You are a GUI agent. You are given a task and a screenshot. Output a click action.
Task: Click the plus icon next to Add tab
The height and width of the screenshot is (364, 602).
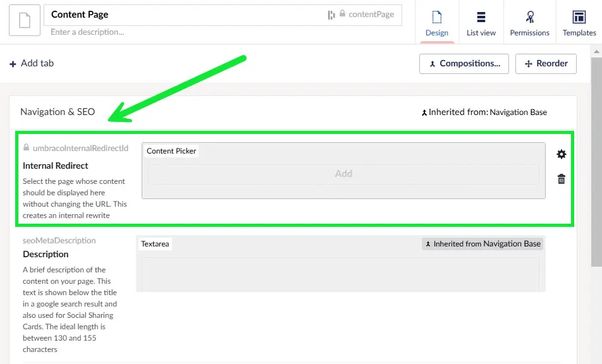[13, 63]
